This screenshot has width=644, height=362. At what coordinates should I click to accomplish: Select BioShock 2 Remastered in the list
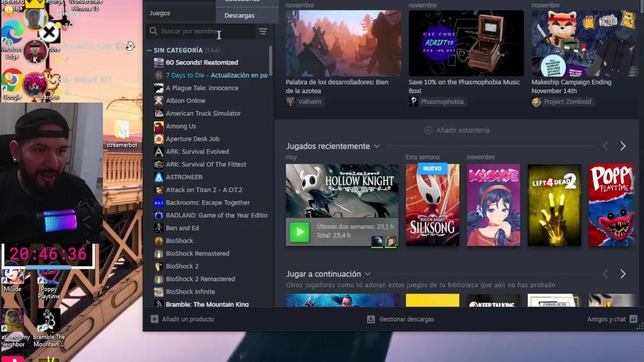tap(200, 279)
